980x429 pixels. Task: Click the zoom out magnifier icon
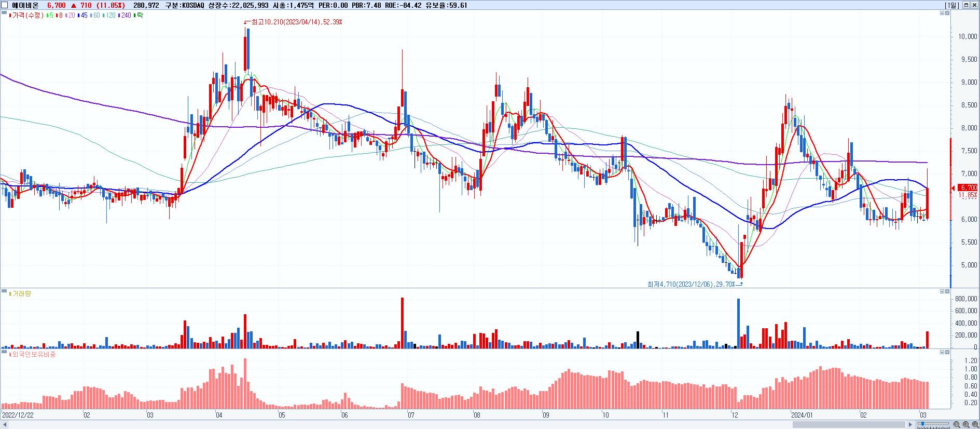click(x=957, y=424)
